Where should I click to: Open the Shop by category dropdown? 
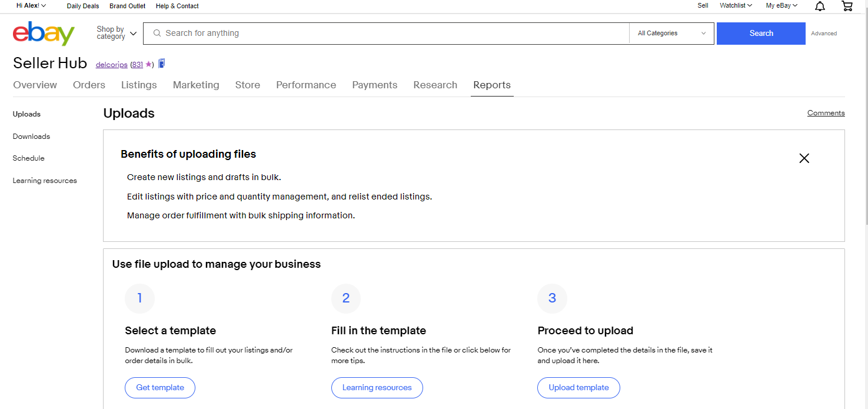[117, 33]
